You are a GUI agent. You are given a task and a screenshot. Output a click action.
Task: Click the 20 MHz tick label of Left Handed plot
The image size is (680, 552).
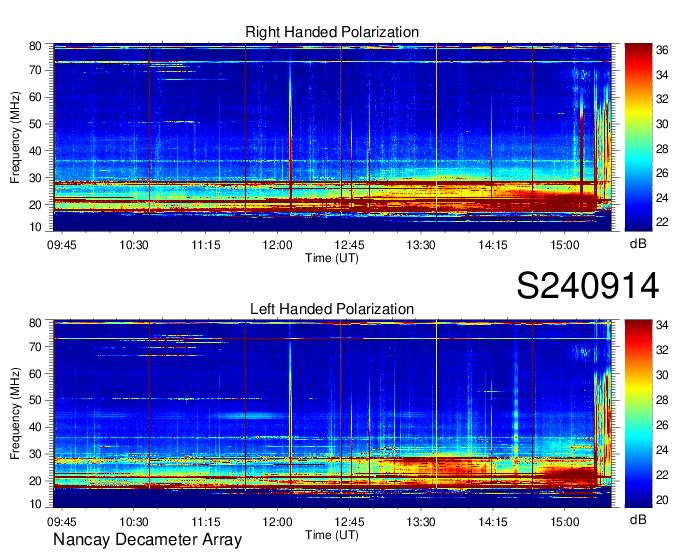click(x=35, y=481)
